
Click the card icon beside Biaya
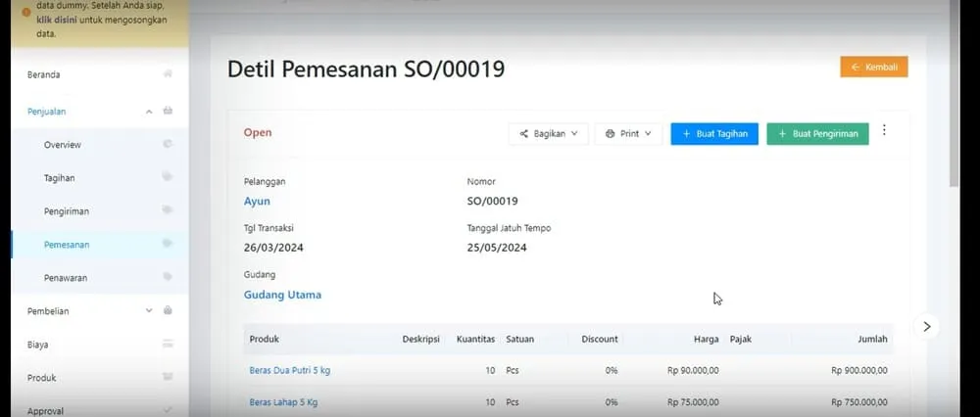tap(168, 344)
